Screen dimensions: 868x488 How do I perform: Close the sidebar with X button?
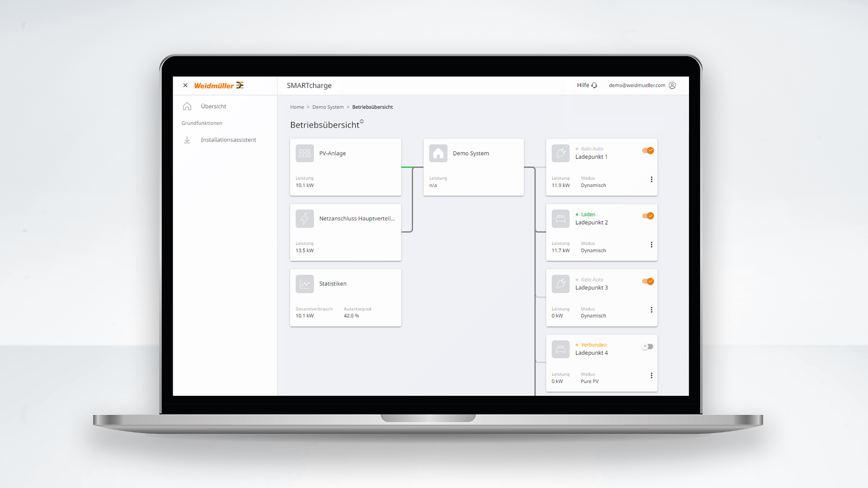[185, 85]
